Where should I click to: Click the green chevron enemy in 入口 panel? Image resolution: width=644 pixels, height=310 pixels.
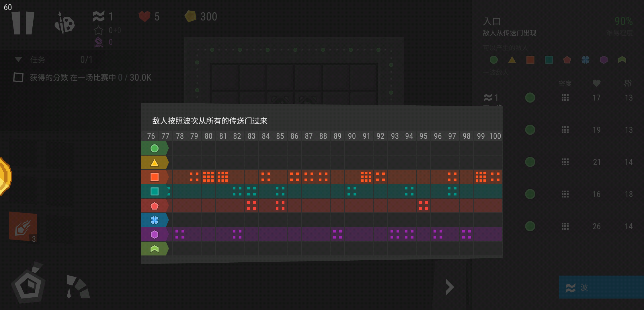(622, 60)
